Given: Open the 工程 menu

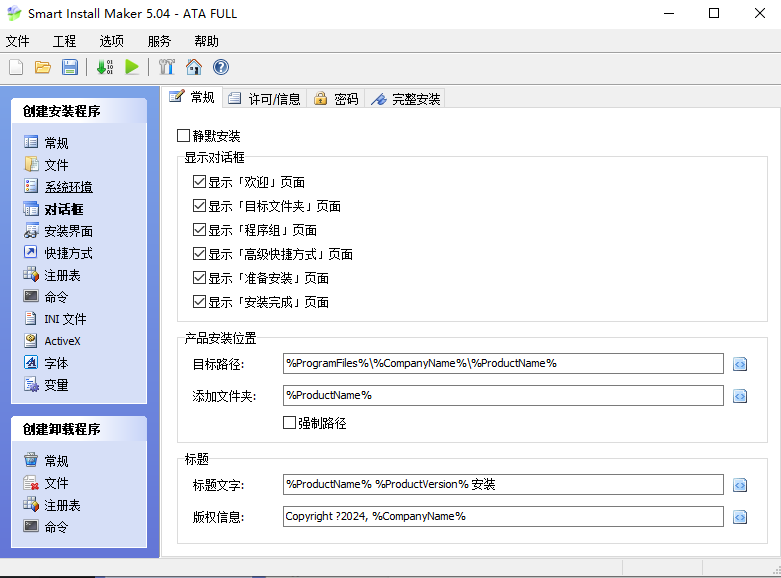Looking at the screenshot, I should (64, 41).
